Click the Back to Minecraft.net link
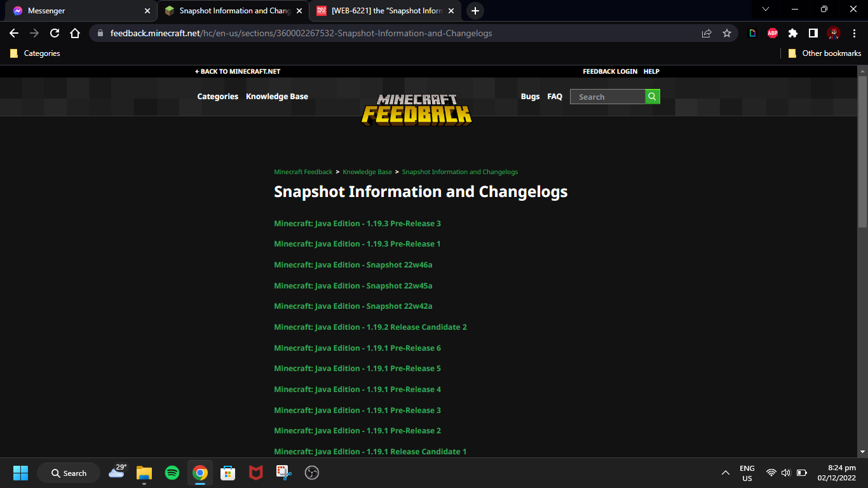Screen dimensions: 868x488 (x=238, y=71)
